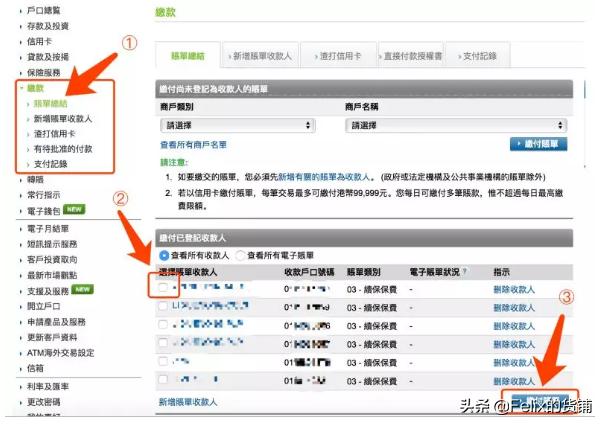Click the 選擇賬單收款人 column header
This screenshot has height=426, width=604.
tap(188, 272)
